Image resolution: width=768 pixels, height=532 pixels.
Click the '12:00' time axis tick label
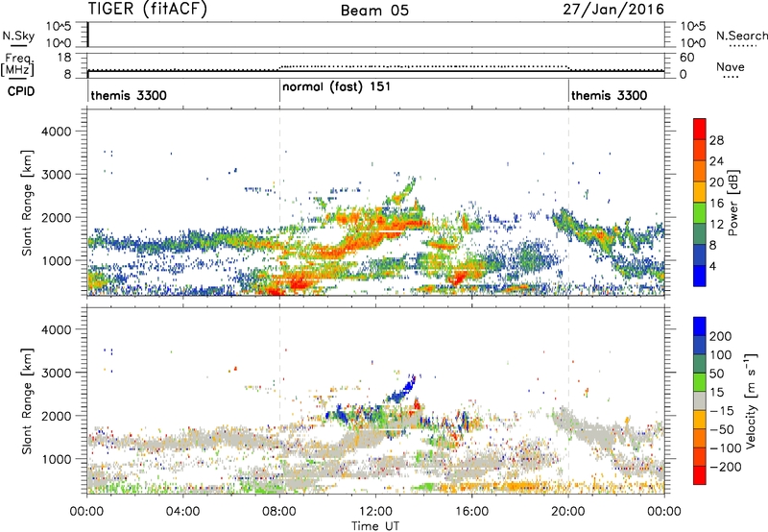375,512
